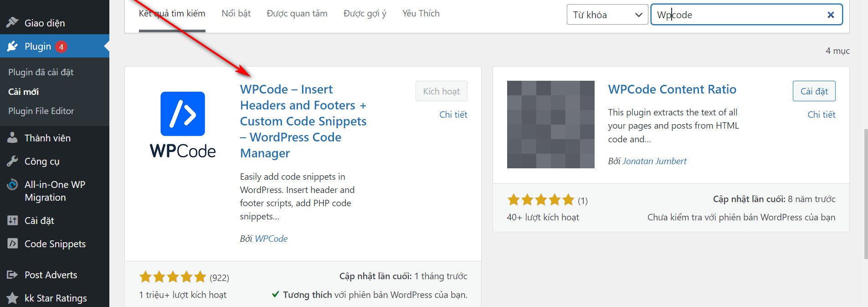The height and width of the screenshot is (307, 868).
Task: Click Cài đặt button for WPCode Content Ratio
Action: [814, 91]
